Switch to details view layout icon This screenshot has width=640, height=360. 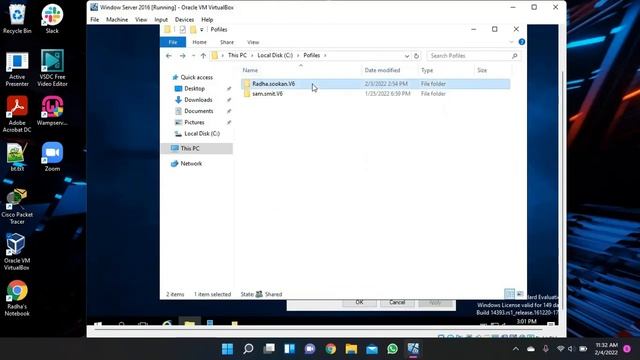point(509,294)
